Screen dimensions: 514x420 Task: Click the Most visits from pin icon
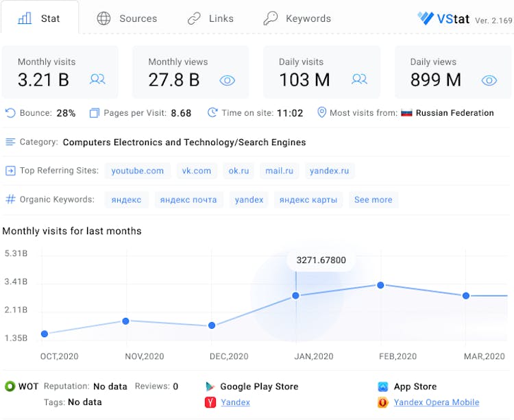[322, 112]
